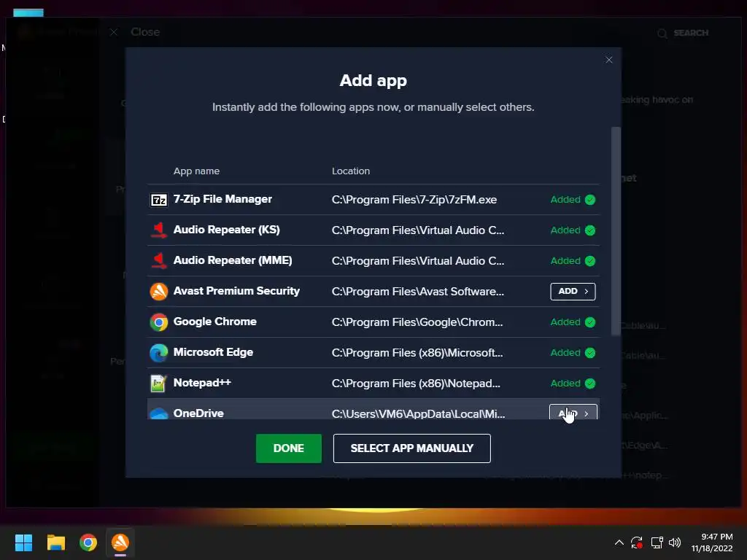Click the C:\Program Files\Avast Software... path
The width and height of the screenshot is (747, 560).
(418, 292)
